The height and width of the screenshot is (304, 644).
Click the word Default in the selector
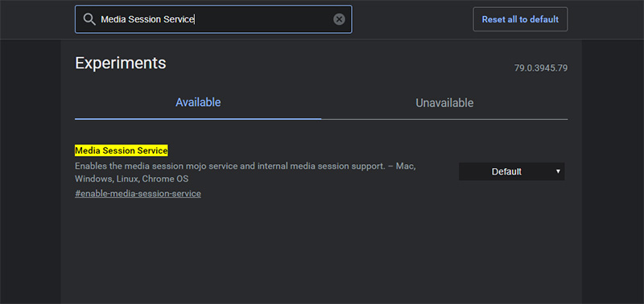pos(506,171)
